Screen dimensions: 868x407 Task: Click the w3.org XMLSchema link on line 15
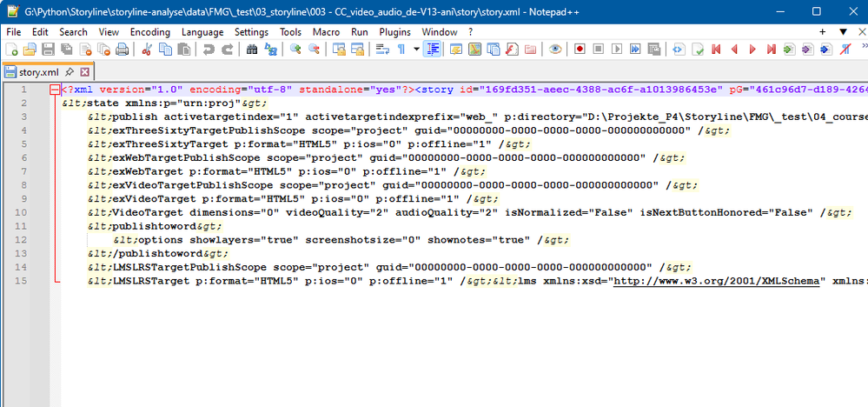(x=717, y=281)
